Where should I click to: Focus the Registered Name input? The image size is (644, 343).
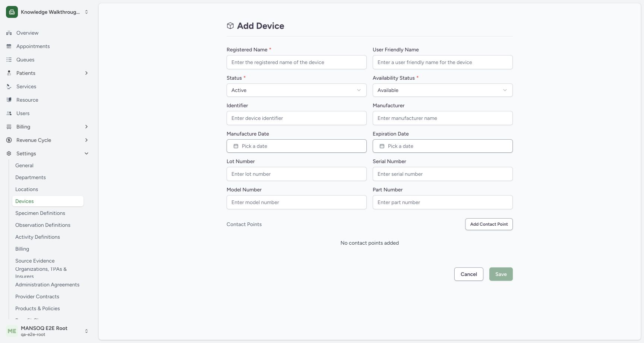tap(297, 62)
